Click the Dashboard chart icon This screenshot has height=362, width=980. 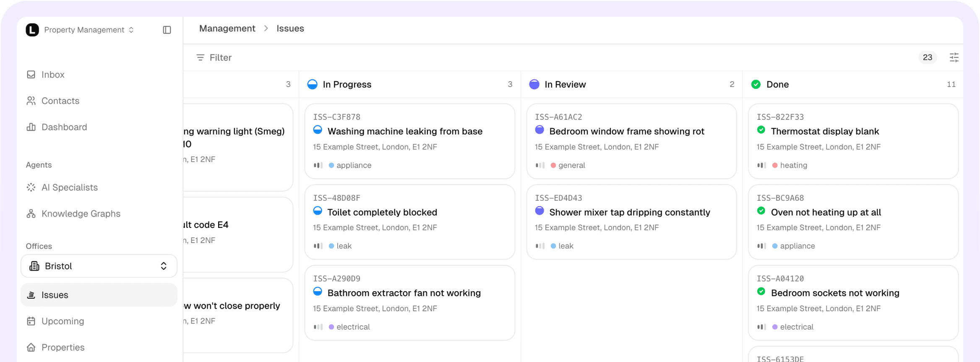(31, 127)
